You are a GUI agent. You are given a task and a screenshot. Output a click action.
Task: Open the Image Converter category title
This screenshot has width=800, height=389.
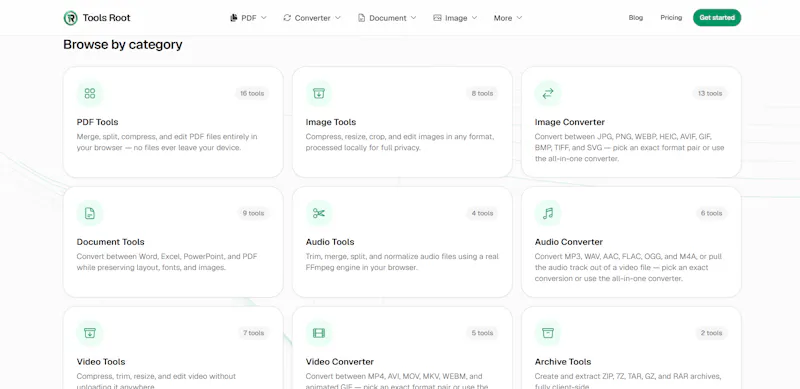[x=569, y=122]
